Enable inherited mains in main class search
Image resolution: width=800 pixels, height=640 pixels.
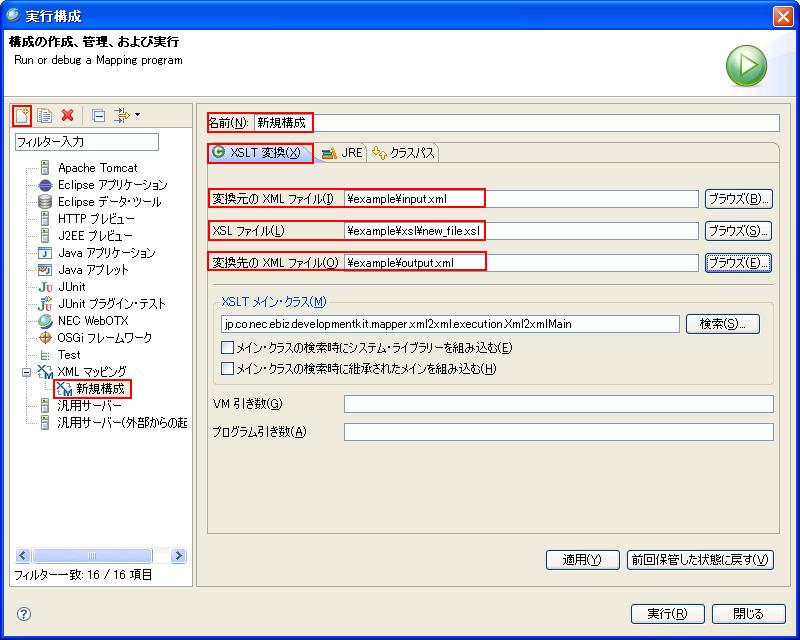pos(227,369)
